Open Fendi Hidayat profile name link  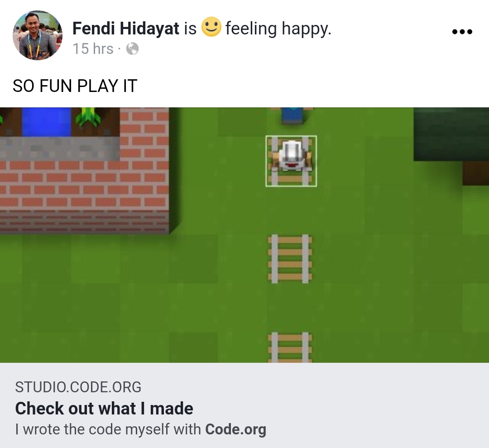pos(126,29)
